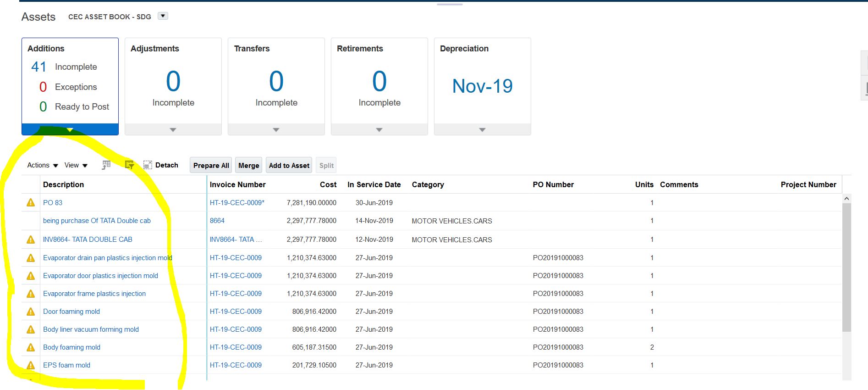This screenshot has height=390, width=868.
Task: Toggle the Query By Example filter icon
Action: pyautogui.click(x=130, y=165)
